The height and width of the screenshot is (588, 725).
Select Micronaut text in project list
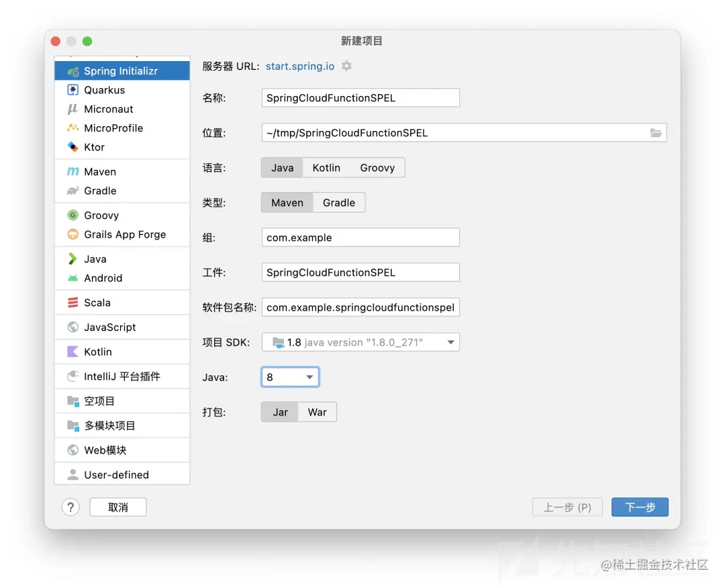point(109,109)
